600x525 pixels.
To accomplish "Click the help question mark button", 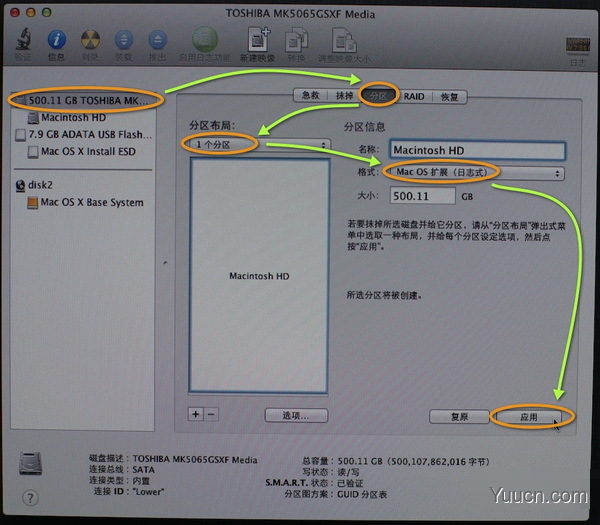I will pos(30,498).
